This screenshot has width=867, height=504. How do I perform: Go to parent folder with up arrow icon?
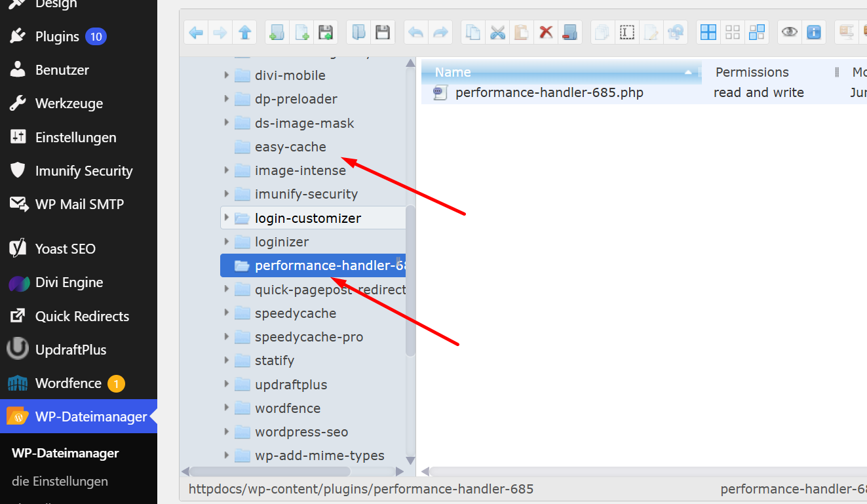click(x=244, y=32)
